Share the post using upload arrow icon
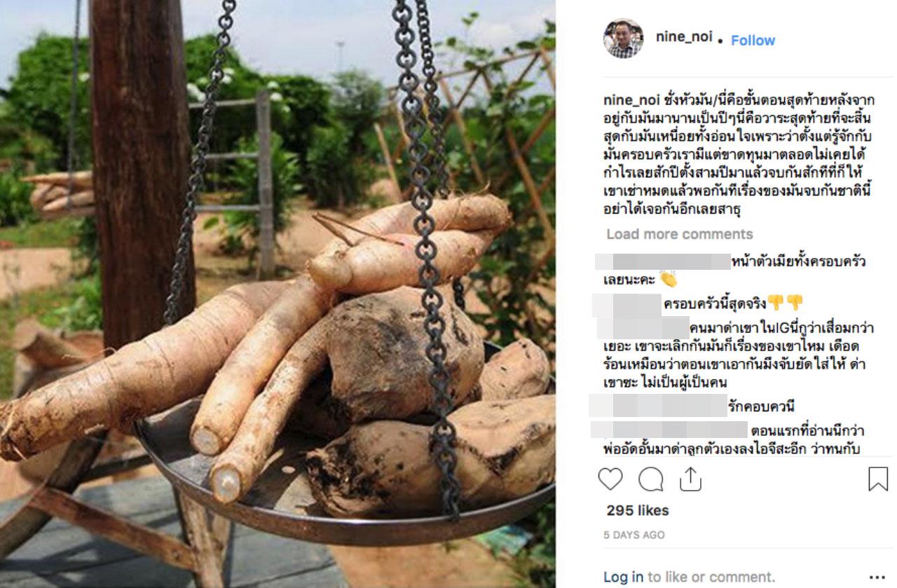This screenshot has width=897, height=588. tap(690, 478)
